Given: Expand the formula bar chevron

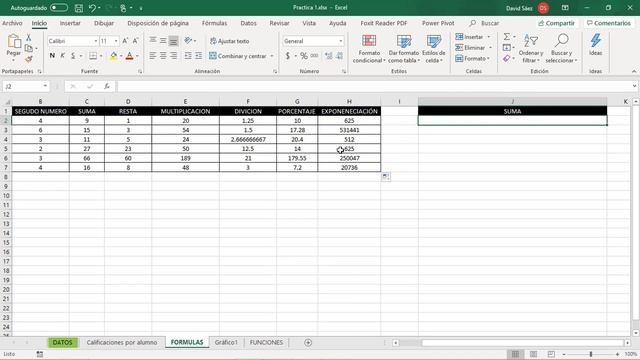Looking at the screenshot, I should (634, 86).
